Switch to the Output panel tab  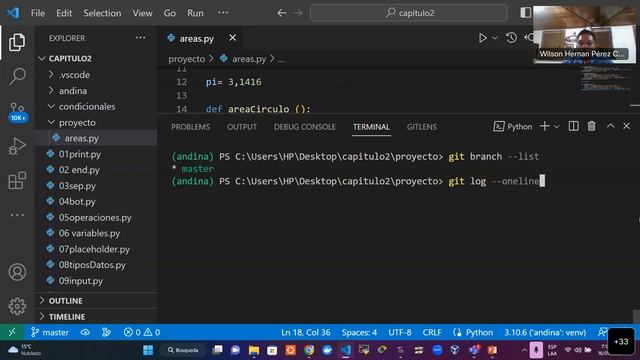pyautogui.click(x=242, y=127)
